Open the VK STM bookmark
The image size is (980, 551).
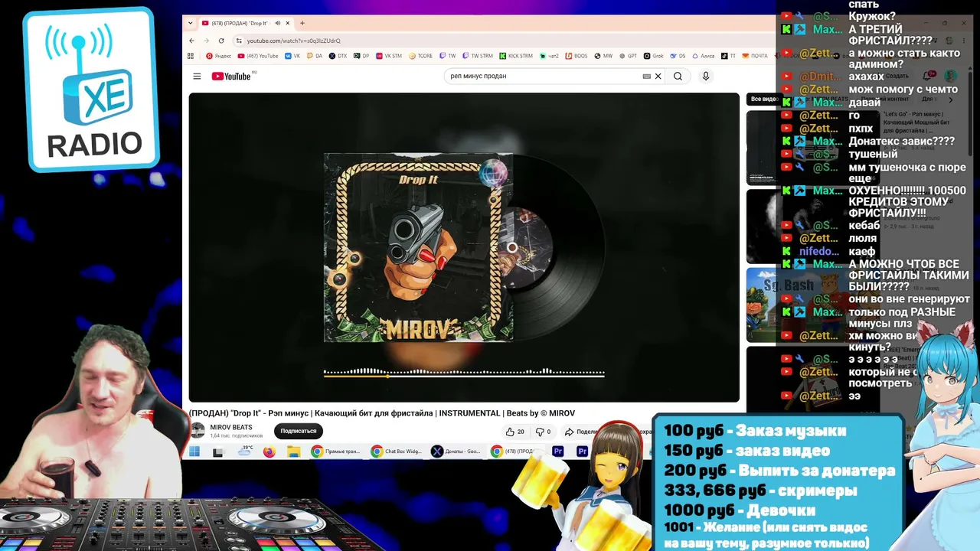(x=388, y=56)
